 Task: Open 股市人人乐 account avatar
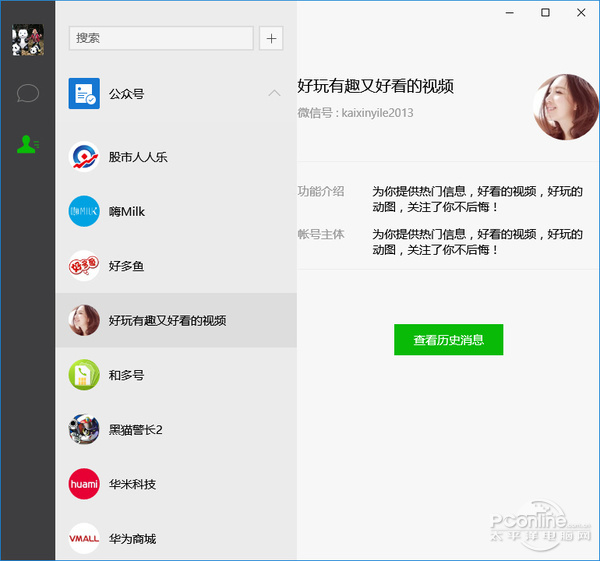(84, 157)
